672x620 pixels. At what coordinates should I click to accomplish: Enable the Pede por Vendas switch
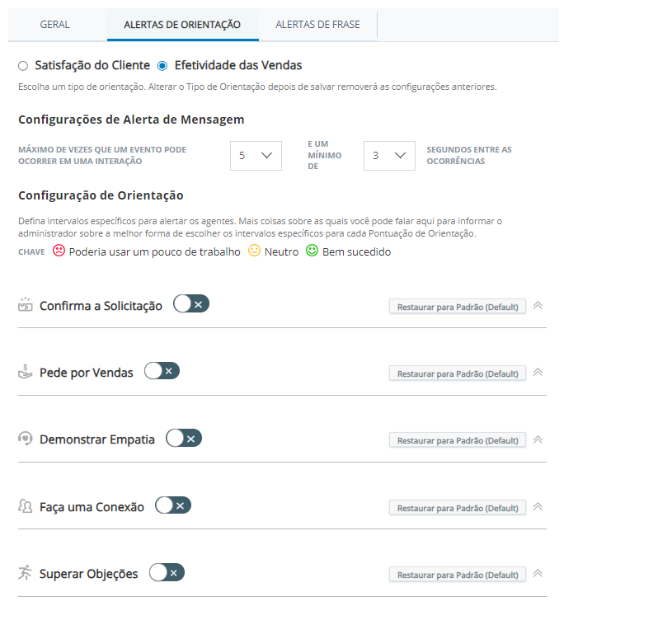(x=162, y=371)
